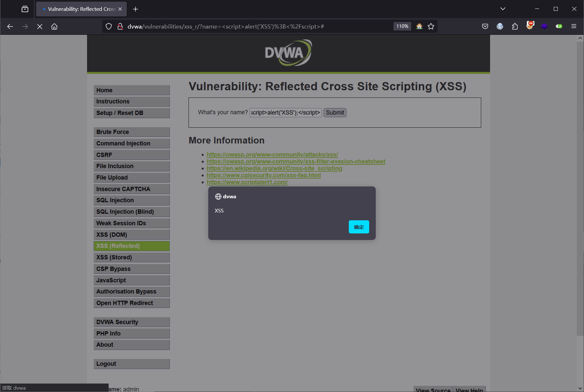Open the Firefox hamburger application menu
Screen dimensions: 584x392
574,26
